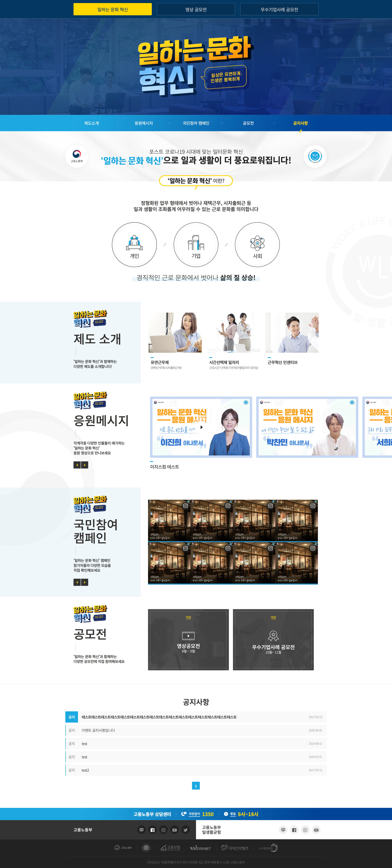Open 고용노동부 Twitter icon in footer
Viewport: 392px width, 868px height.
185,830
